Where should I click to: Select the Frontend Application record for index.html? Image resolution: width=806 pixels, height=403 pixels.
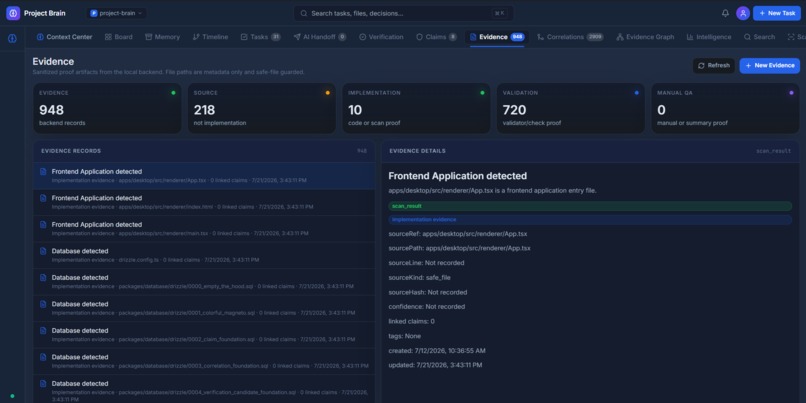coord(204,203)
